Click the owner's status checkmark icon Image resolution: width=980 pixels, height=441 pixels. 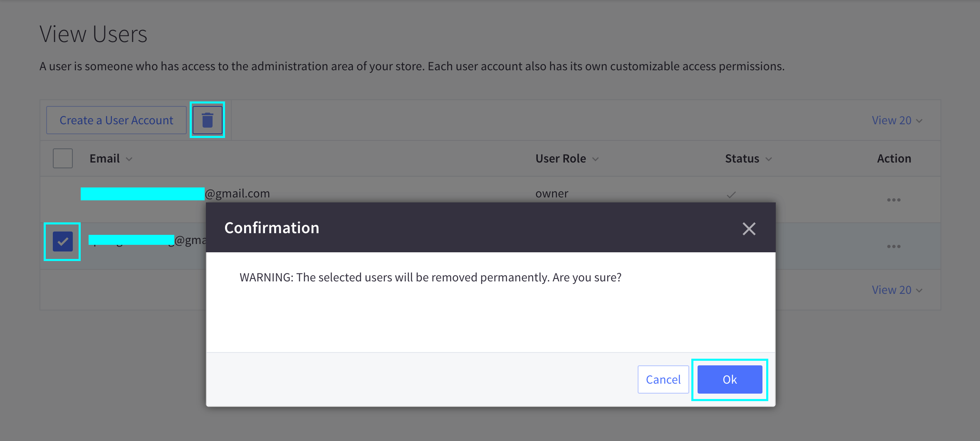[731, 195]
